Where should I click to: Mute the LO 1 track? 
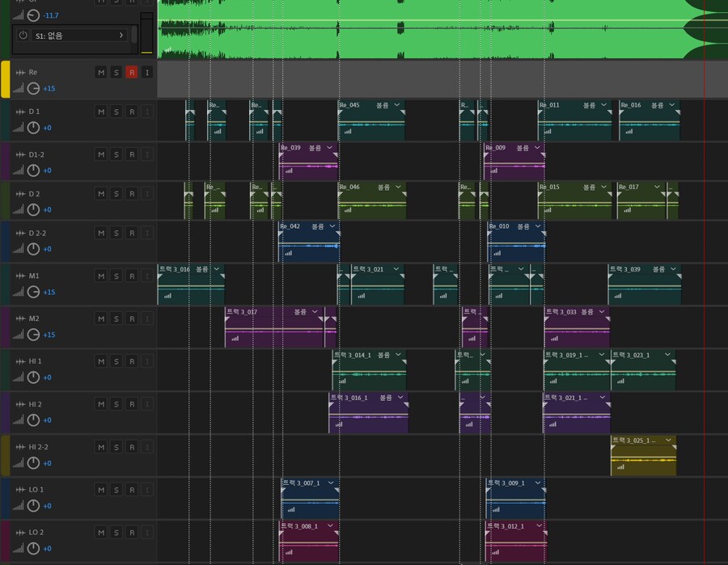coord(101,490)
